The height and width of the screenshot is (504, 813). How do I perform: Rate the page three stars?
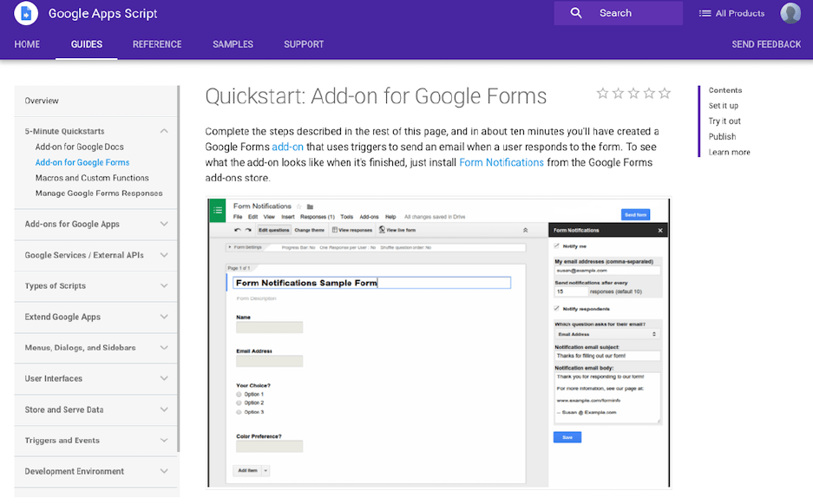coord(633,94)
